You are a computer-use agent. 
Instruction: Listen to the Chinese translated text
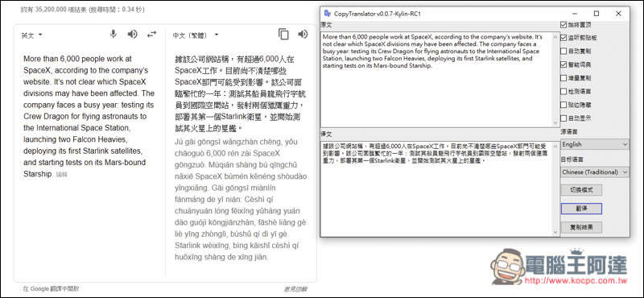click(303, 35)
